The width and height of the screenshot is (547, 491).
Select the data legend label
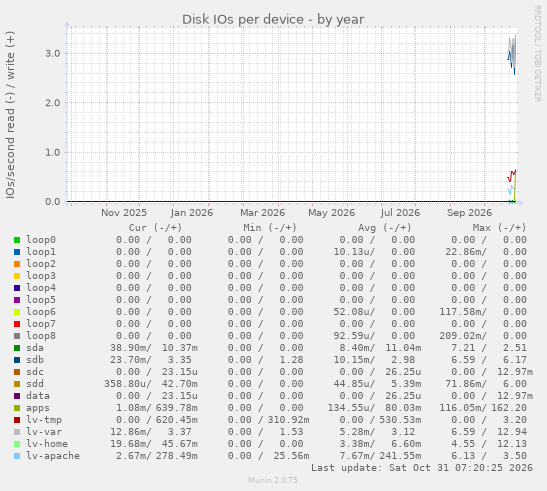(x=38, y=396)
